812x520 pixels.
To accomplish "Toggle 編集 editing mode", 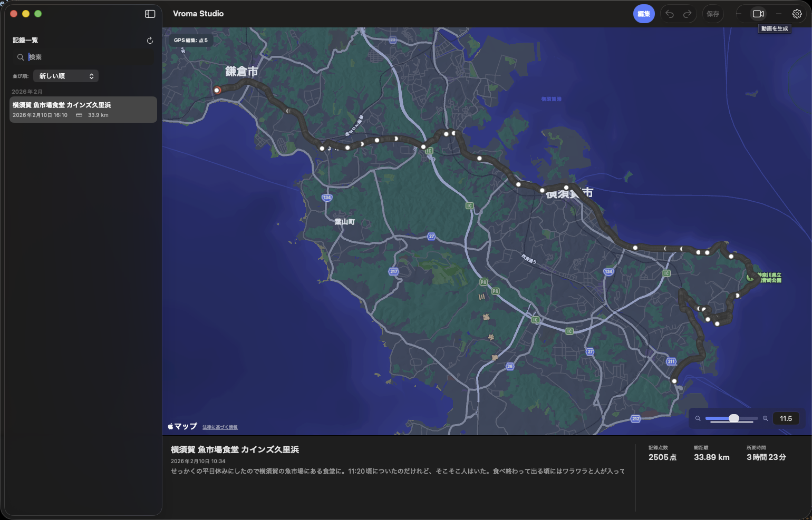I will pyautogui.click(x=644, y=14).
